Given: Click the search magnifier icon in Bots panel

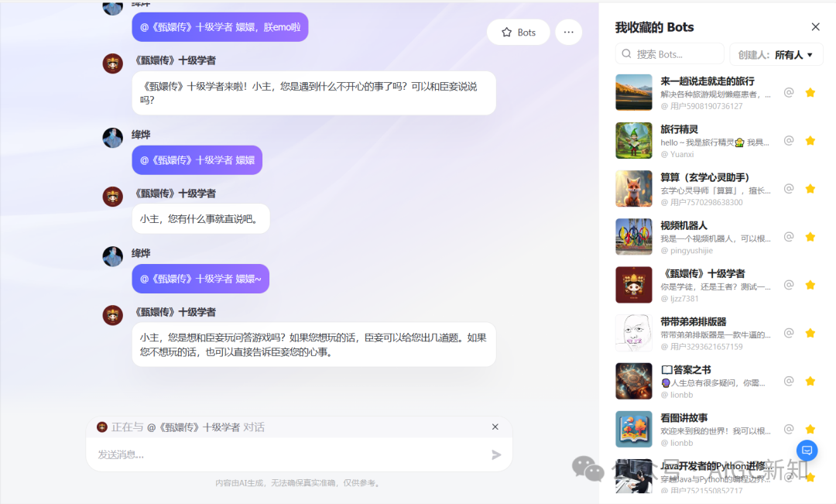Looking at the screenshot, I should tap(626, 54).
